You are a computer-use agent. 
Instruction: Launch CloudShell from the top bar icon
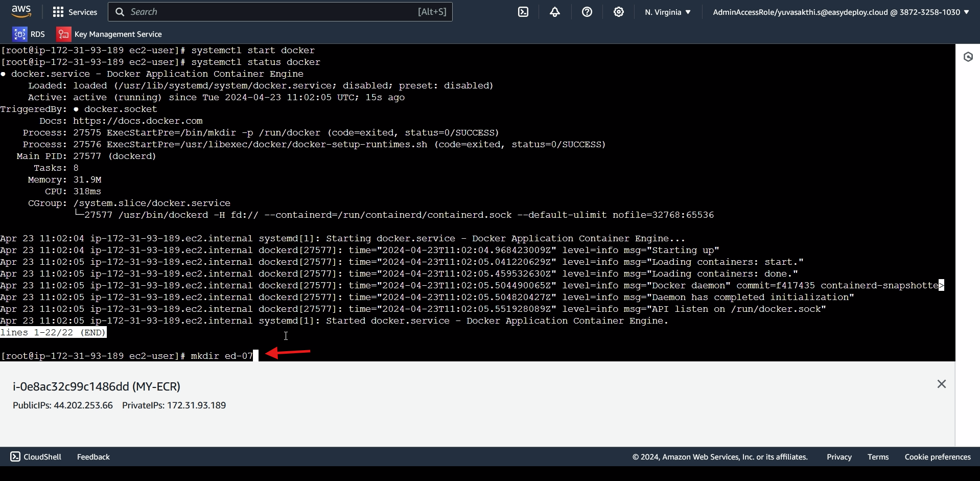pos(523,12)
